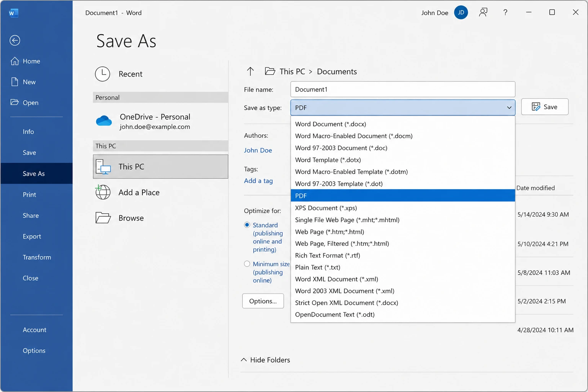
Task: Choose Word 97-2003 Template (*.dot)
Action: (x=403, y=183)
